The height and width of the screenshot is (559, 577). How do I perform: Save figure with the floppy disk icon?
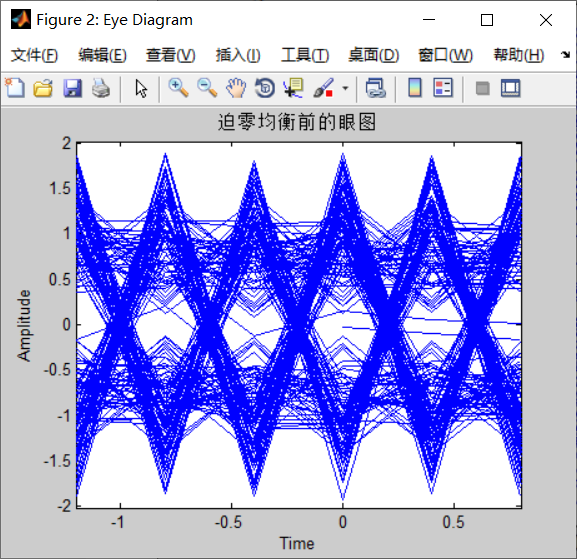(72, 88)
